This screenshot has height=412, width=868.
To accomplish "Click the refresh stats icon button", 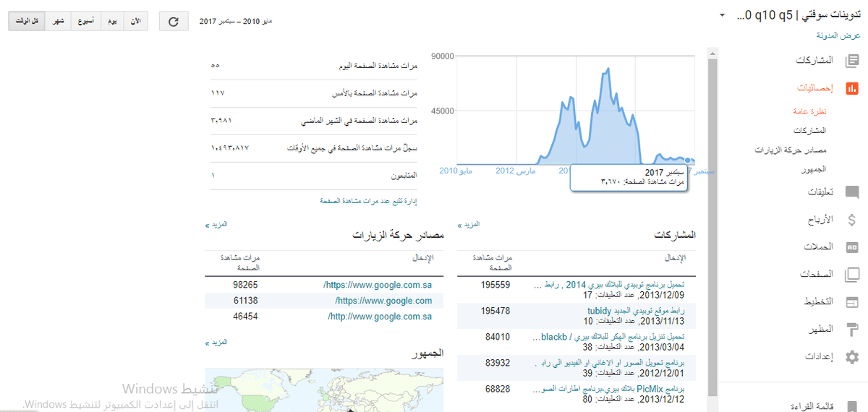I will pos(174,22).
